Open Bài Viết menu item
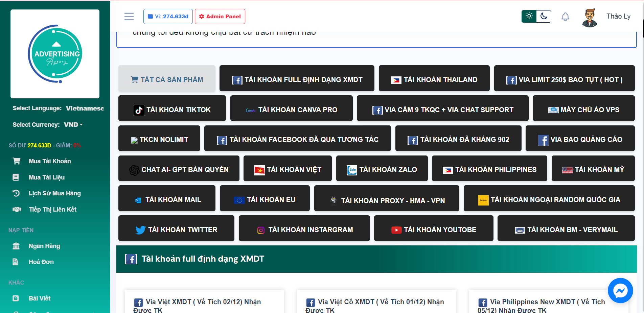 [x=40, y=298]
